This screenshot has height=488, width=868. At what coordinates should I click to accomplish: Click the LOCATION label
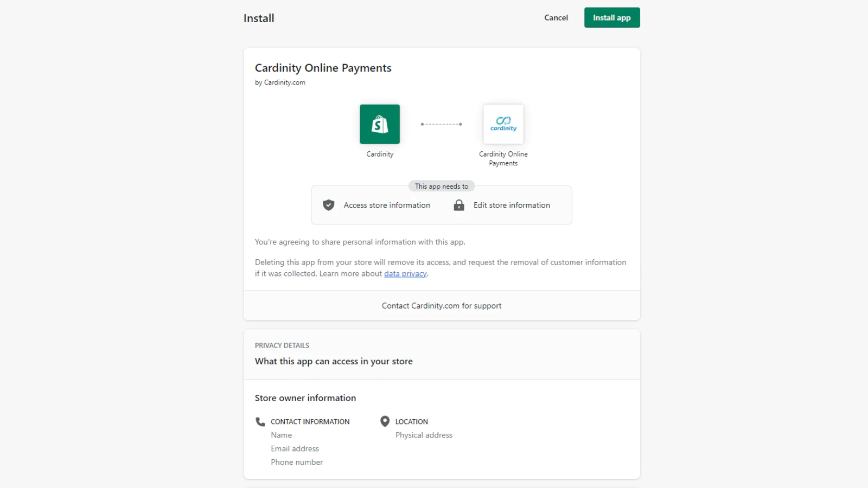pyautogui.click(x=412, y=422)
